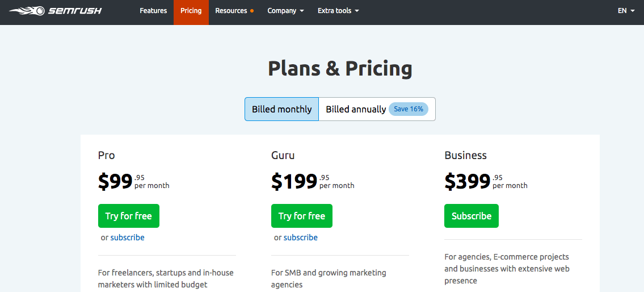This screenshot has height=292, width=644.
Task: Follow the subscribe link under Pro
Action: coord(127,237)
